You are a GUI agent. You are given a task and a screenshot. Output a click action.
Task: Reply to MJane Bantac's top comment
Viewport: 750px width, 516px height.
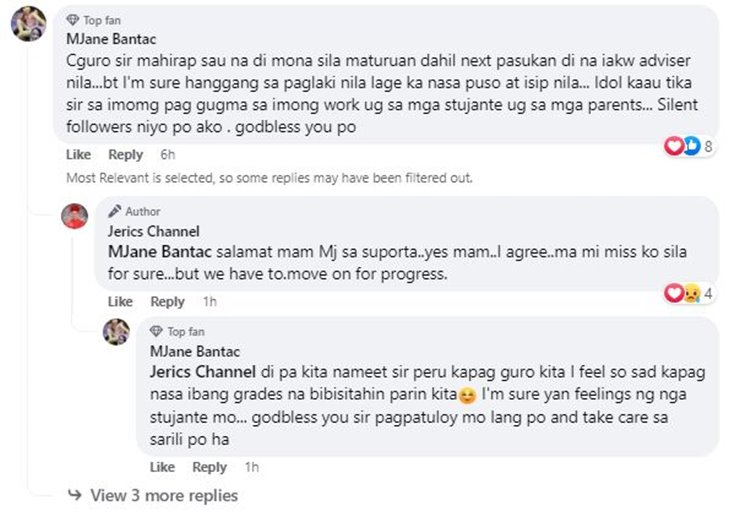coord(125,155)
